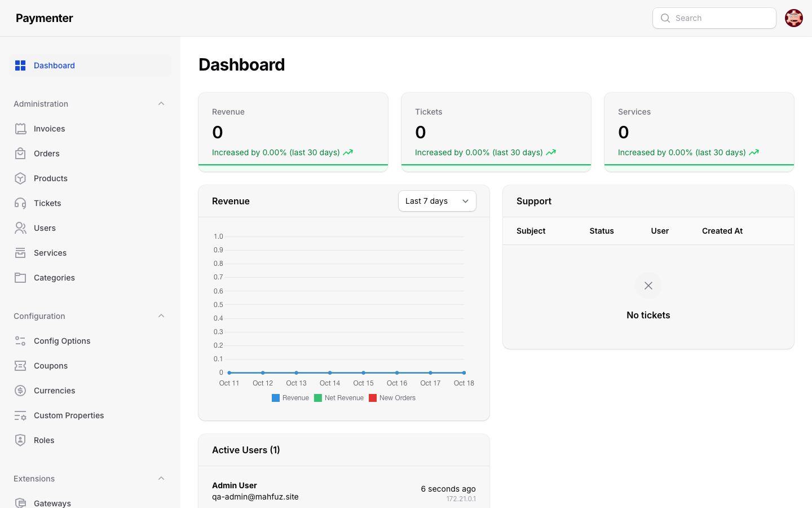
Task: Click the Config Options sliders icon
Action: pos(20,341)
